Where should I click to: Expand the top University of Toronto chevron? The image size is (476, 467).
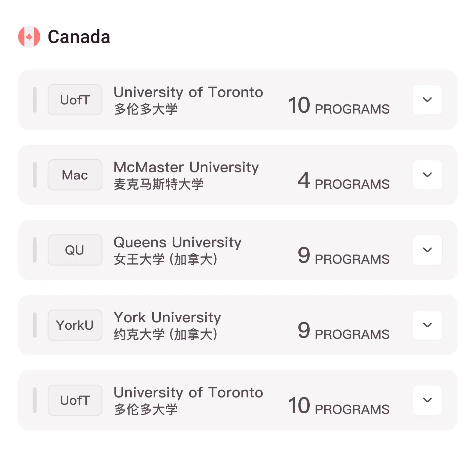click(427, 100)
